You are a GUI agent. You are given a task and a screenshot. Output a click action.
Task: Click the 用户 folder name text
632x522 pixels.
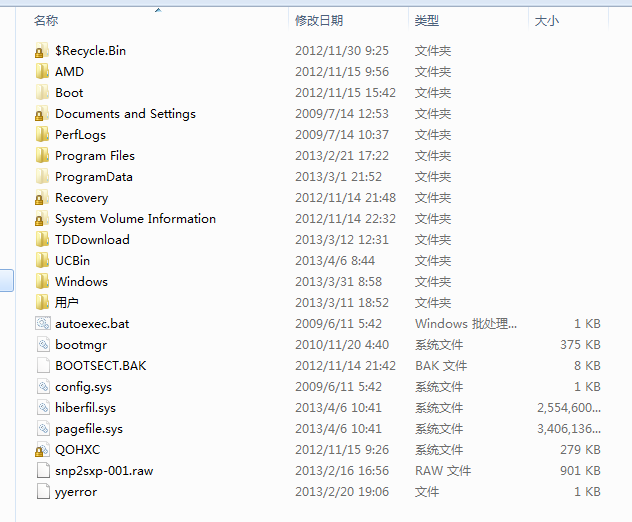point(67,302)
